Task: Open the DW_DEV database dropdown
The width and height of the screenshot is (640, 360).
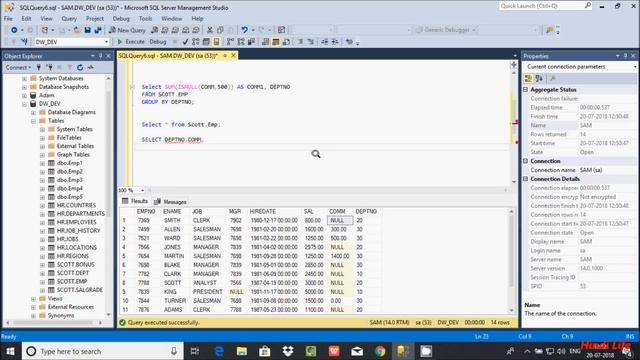Action: point(107,42)
